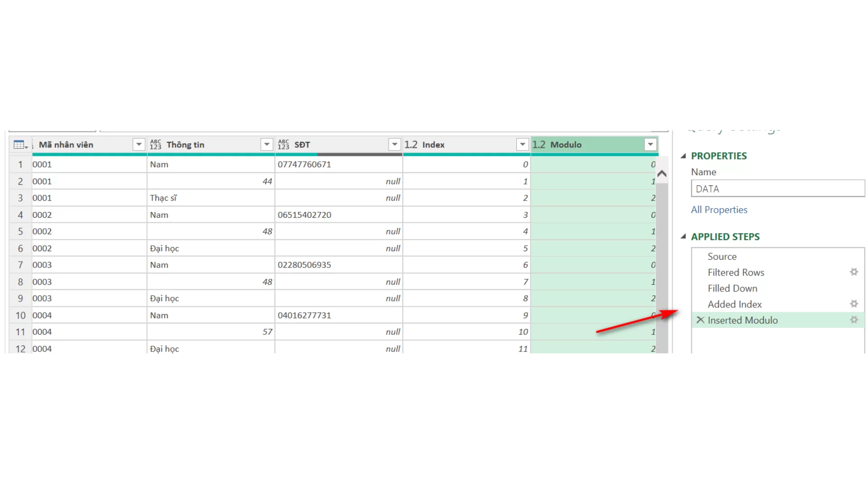Screen dimensions: 868x488
Task: Click the ABC 123 data type icon on SĐT
Action: pyautogui.click(x=283, y=145)
